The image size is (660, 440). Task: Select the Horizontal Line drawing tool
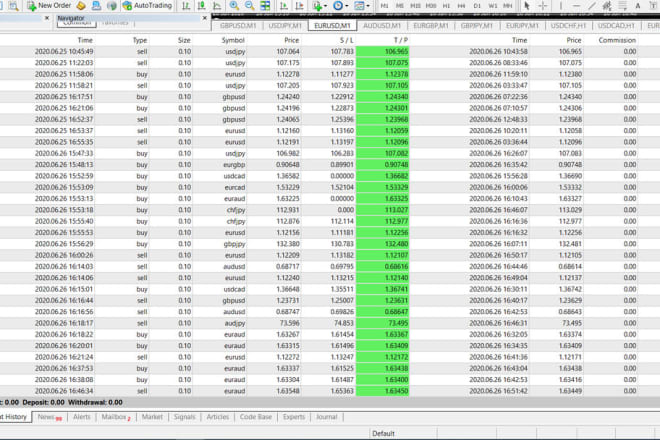[x=576, y=5]
